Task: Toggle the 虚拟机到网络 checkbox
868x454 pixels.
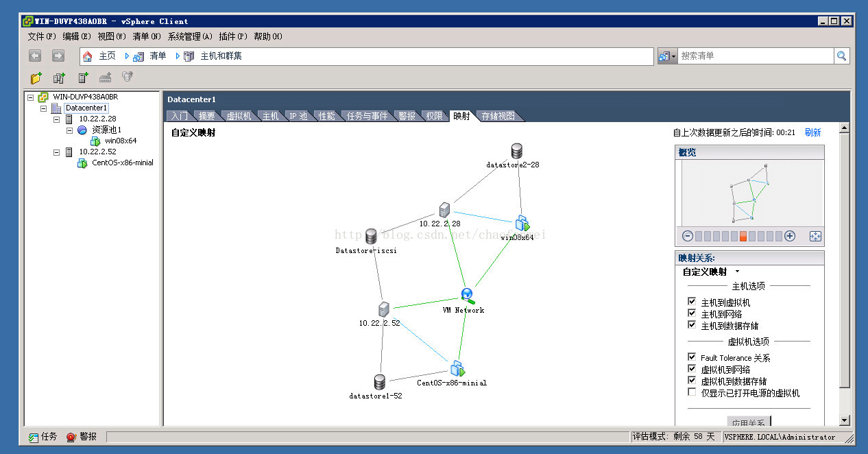Action: click(692, 369)
